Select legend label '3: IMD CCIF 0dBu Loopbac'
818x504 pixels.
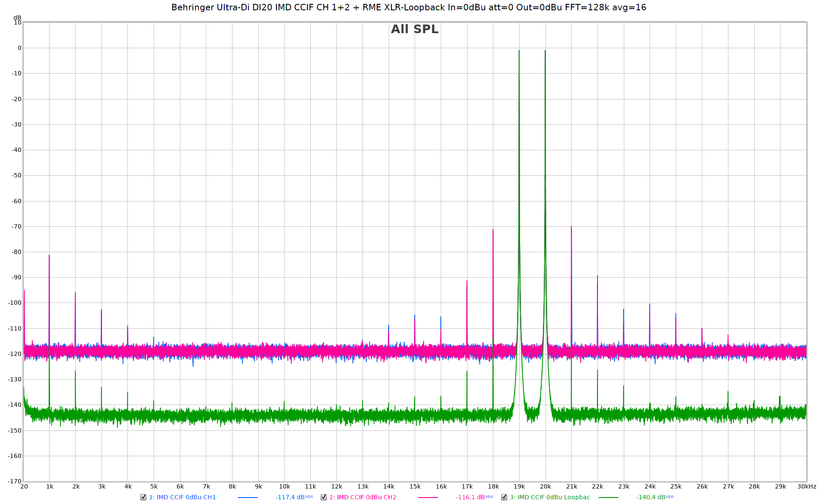tap(550, 497)
